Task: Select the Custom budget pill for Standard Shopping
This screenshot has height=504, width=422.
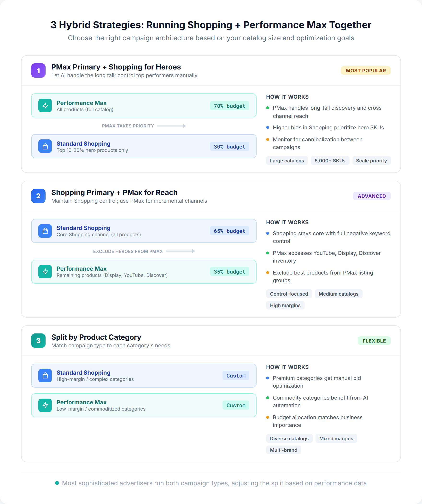Action: (236, 376)
